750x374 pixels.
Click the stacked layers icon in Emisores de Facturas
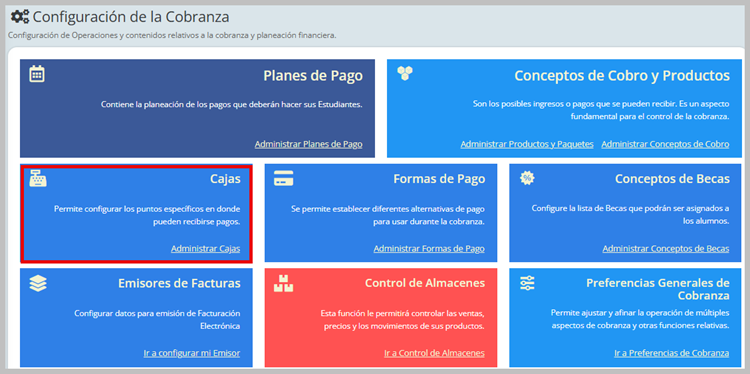pos(38,283)
